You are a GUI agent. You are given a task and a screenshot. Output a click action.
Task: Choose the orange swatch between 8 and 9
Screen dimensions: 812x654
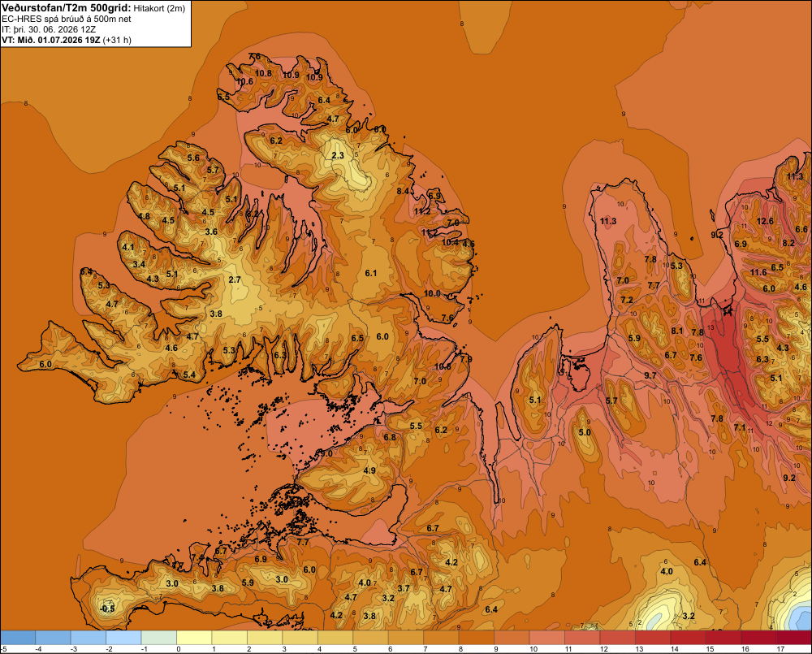tap(477, 638)
